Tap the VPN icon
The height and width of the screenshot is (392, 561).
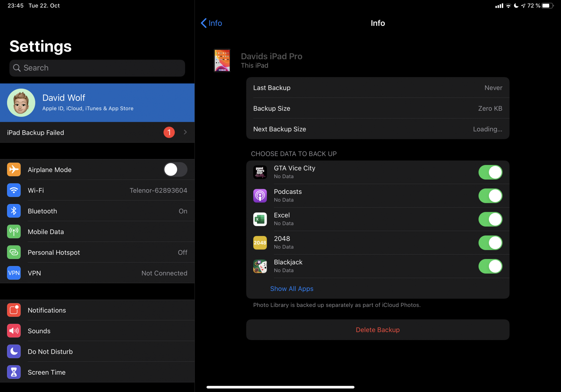(14, 273)
